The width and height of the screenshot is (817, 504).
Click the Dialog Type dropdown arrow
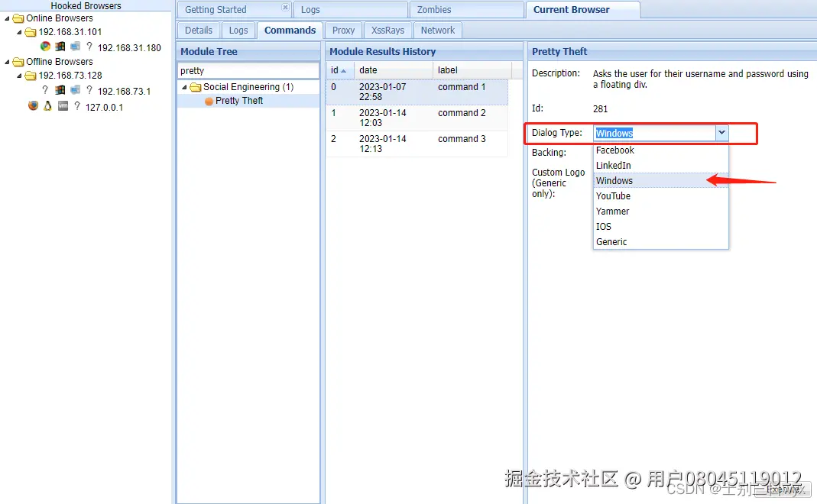pyautogui.click(x=721, y=133)
